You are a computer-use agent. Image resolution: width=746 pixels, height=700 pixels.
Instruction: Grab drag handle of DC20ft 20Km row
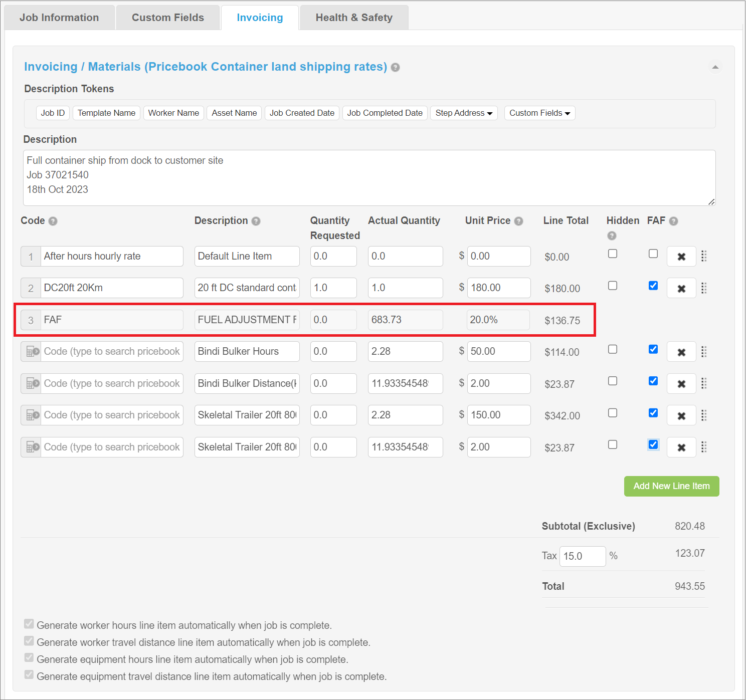click(704, 288)
